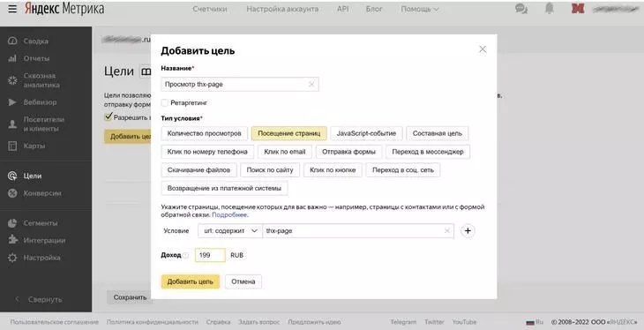The image size is (644, 330).
Task: Click the yellow Добавить цель submit button
Action: (191, 281)
